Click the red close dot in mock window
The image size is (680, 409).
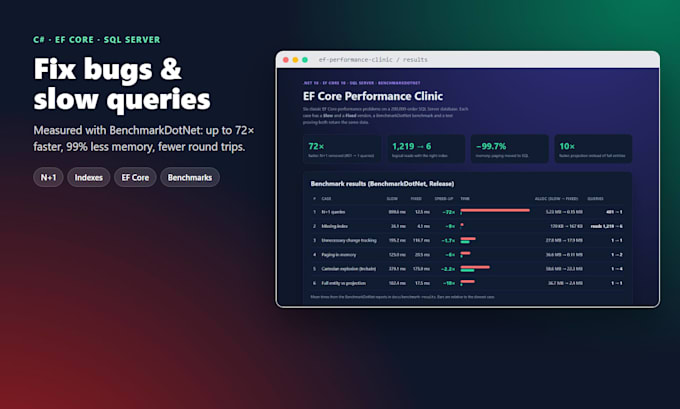tap(286, 60)
